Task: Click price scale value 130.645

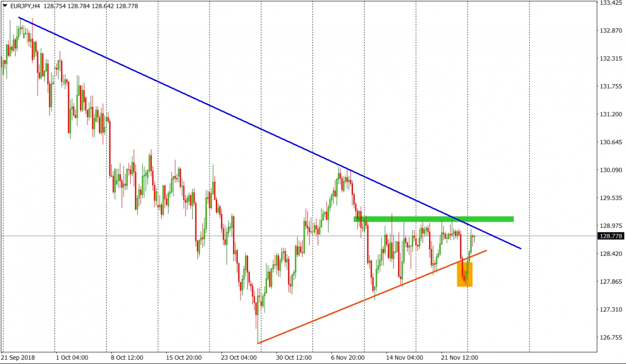Action: coord(611,142)
